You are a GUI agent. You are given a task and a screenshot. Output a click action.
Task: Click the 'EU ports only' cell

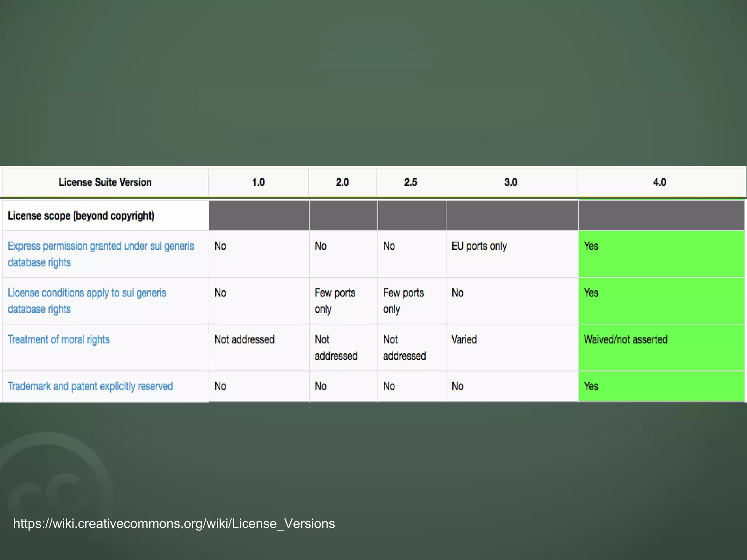479,246
